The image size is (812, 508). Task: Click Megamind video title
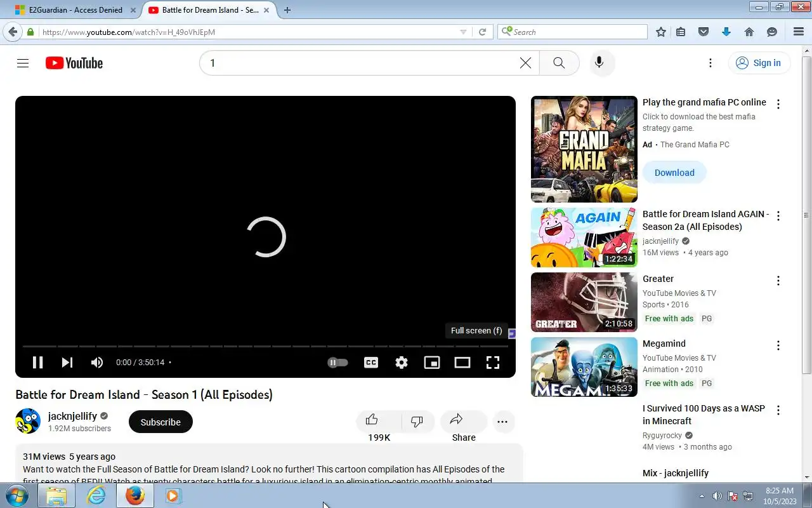(x=664, y=344)
